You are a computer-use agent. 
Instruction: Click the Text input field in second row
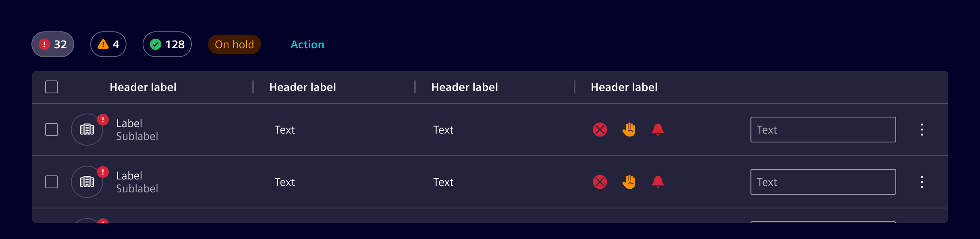(x=823, y=182)
